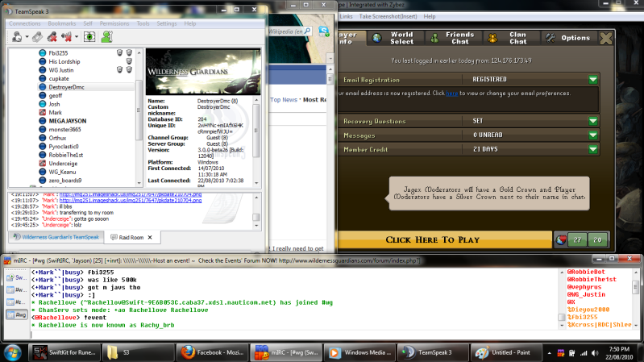Switch to the #wg channel in mIRC switchbar

point(16,314)
